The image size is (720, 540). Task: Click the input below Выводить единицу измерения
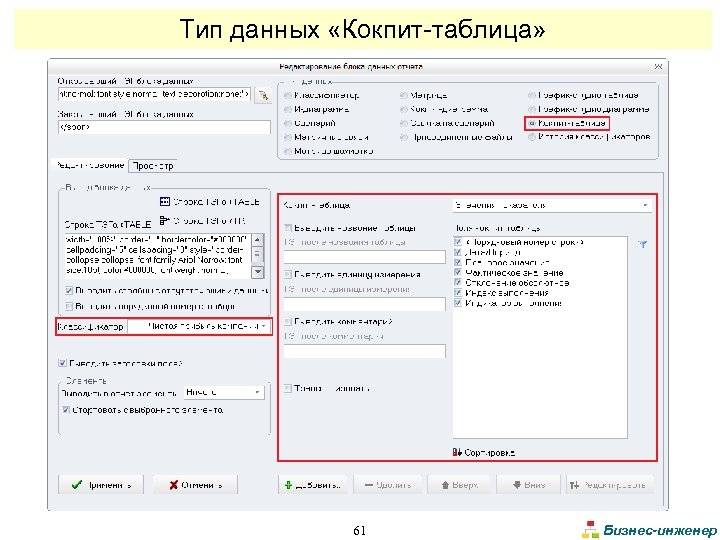(365, 304)
